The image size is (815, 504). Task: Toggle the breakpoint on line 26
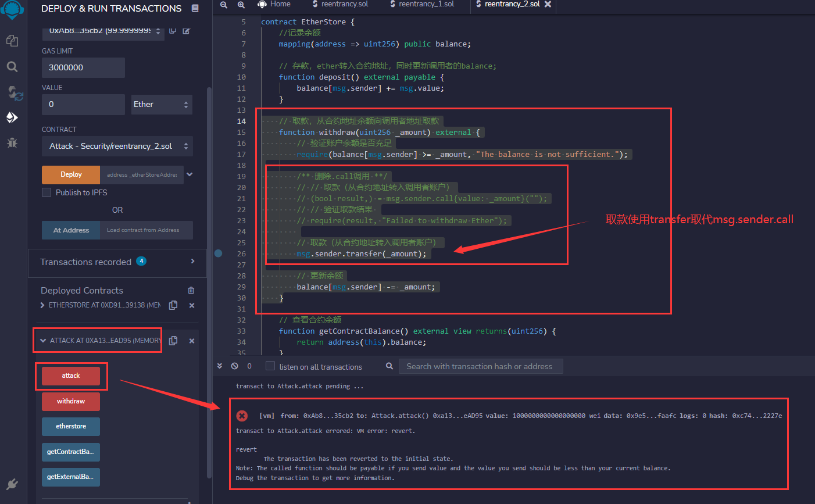219,253
